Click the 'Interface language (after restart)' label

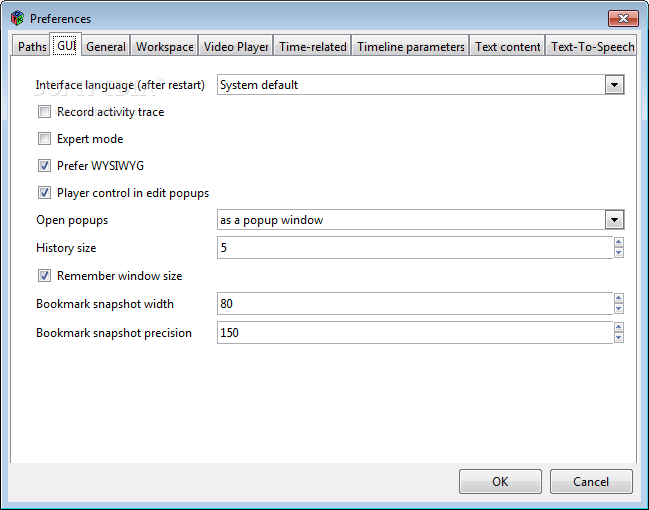click(x=120, y=85)
